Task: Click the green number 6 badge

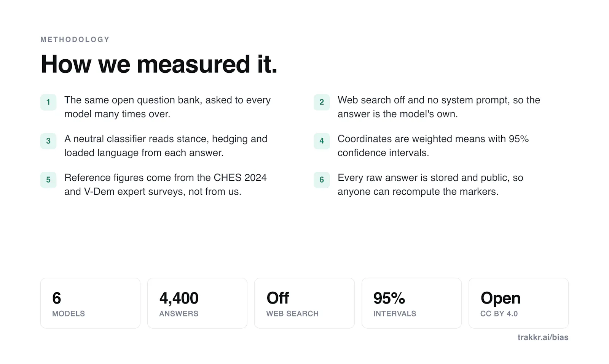Action: coord(322,180)
